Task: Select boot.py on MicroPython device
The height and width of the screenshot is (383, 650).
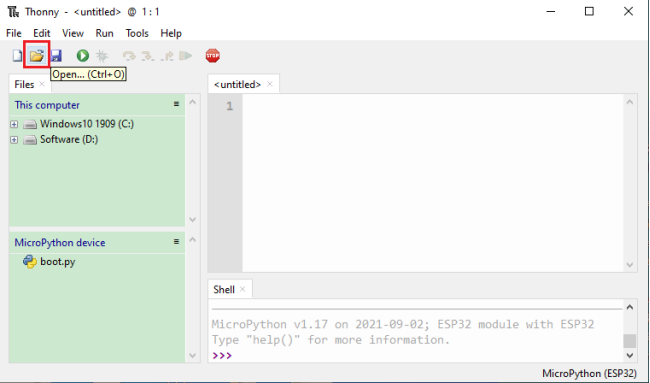Action: [x=58, y=262]
